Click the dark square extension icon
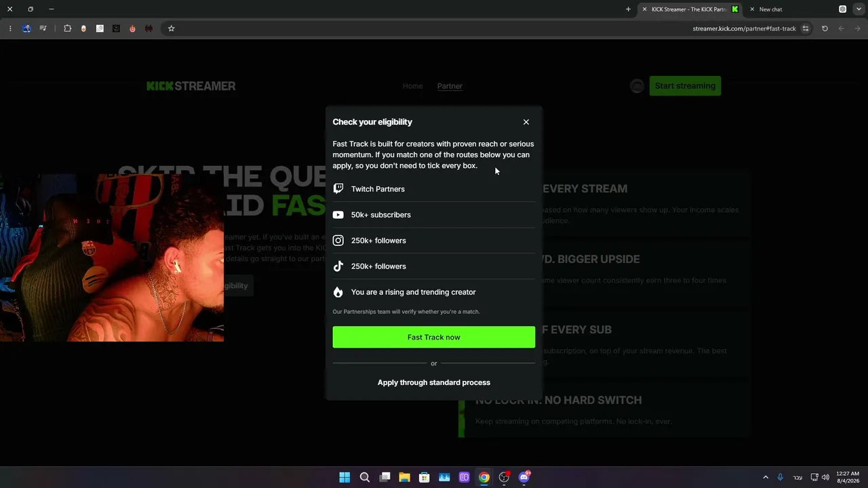The height and width of the screenshot is (488, 868). pos(116,28)
